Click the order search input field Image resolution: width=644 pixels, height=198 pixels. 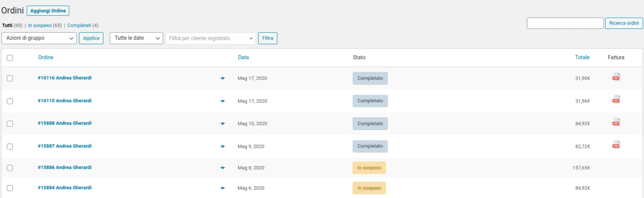tap(565, 23)
